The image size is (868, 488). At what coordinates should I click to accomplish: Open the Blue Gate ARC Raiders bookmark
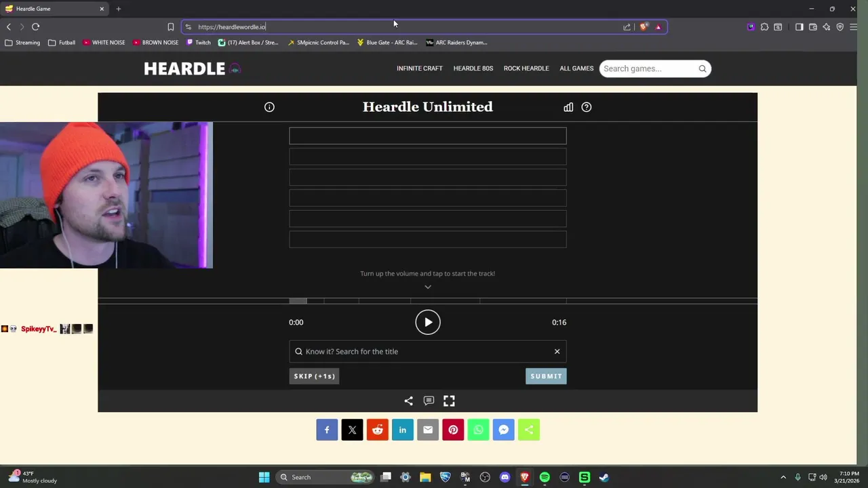point(387,43)
